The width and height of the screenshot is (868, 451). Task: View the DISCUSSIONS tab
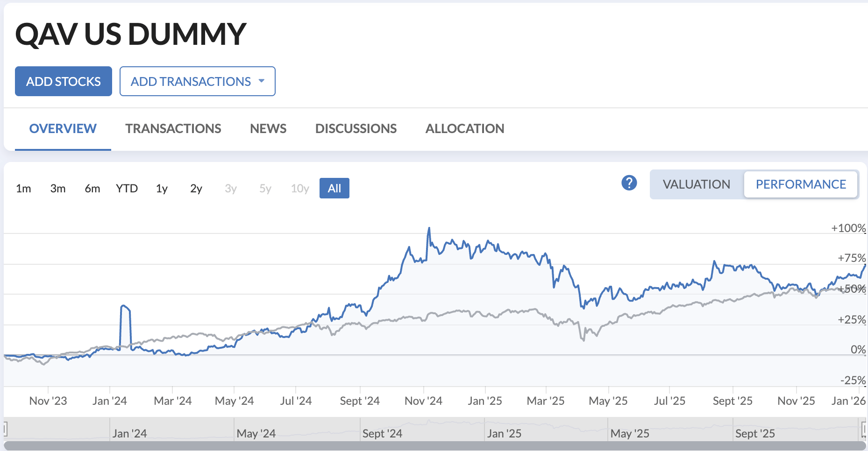356,128
